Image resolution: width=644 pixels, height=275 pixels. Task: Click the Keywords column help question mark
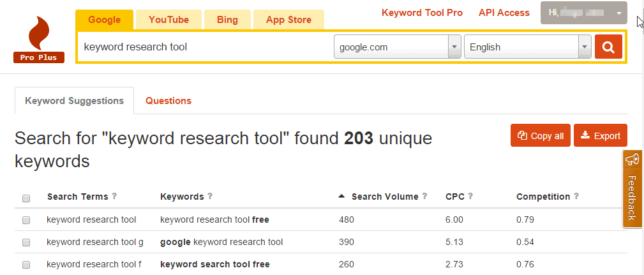pyautogui.click(x=210, y=196)
